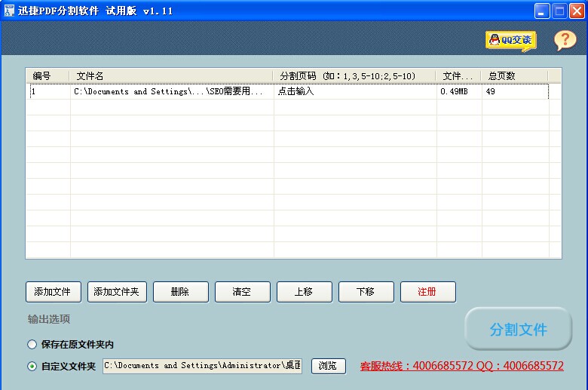The width and height of the screenshot is (588, 390).
Task: Click the 客服热线 hotline link
Action: coord(461,366)
